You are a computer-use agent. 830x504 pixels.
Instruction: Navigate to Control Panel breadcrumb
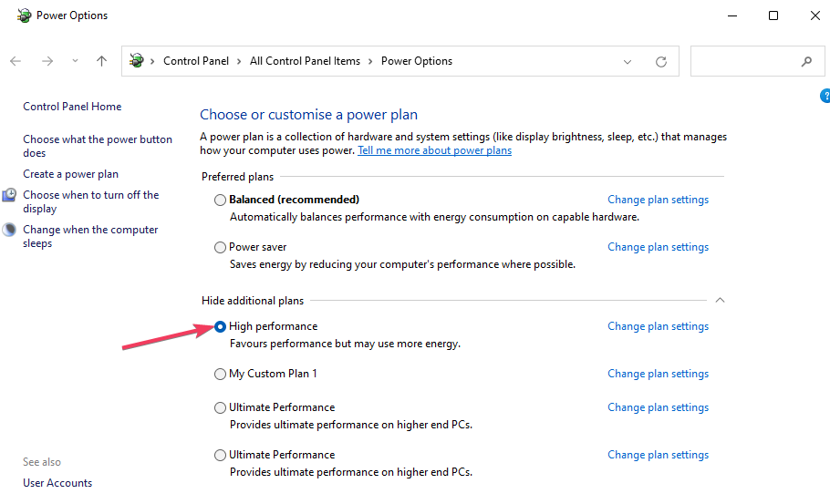point(196,61)
